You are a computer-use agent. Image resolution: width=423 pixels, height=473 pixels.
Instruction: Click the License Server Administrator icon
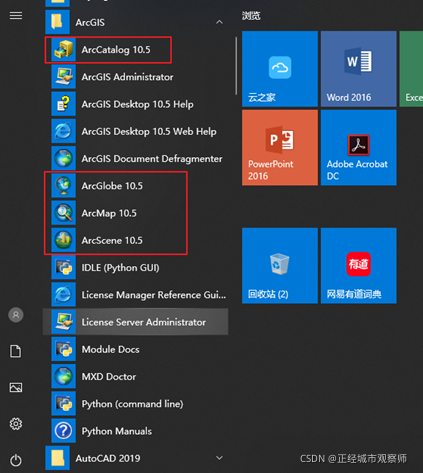click(64, 322)
